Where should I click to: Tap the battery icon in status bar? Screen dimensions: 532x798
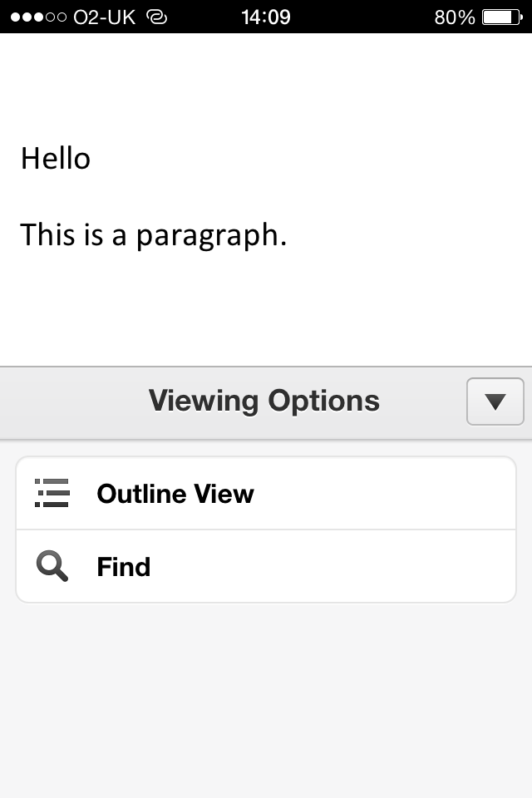click(502, 17)
